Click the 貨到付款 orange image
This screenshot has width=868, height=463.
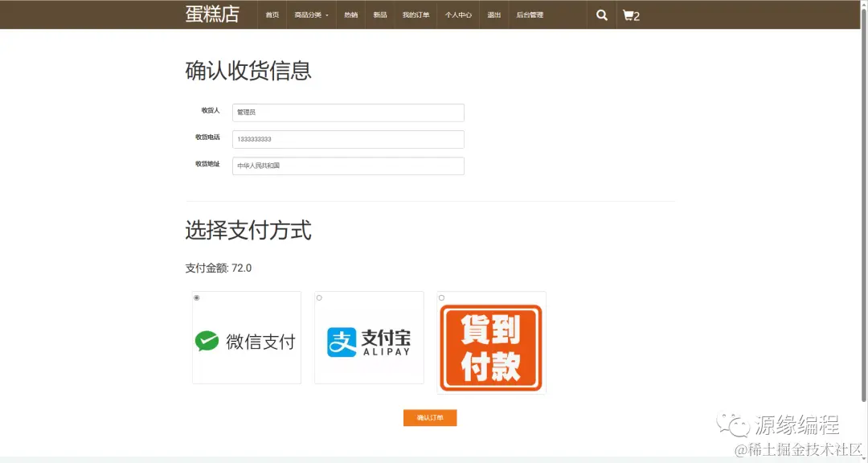[x=491, y=348]
